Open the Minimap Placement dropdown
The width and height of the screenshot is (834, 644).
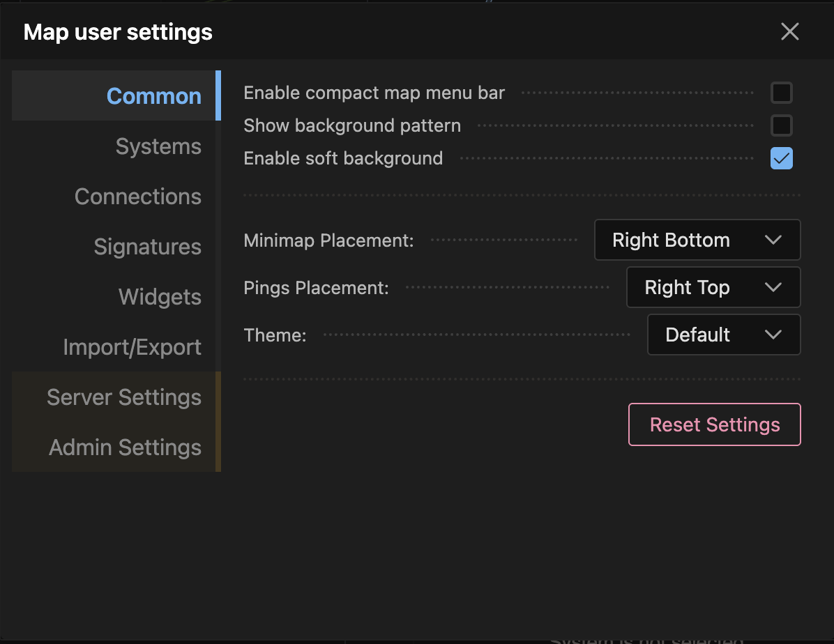(697, 240)
